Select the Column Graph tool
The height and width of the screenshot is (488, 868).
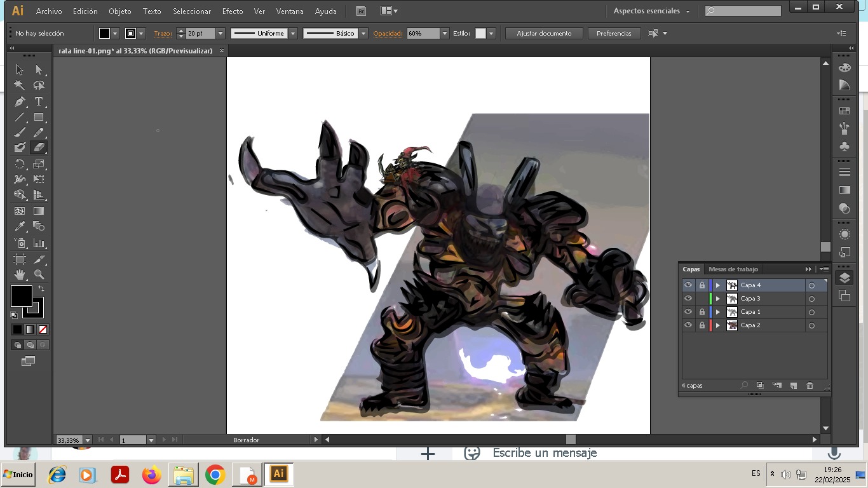(x=39, y=243)
